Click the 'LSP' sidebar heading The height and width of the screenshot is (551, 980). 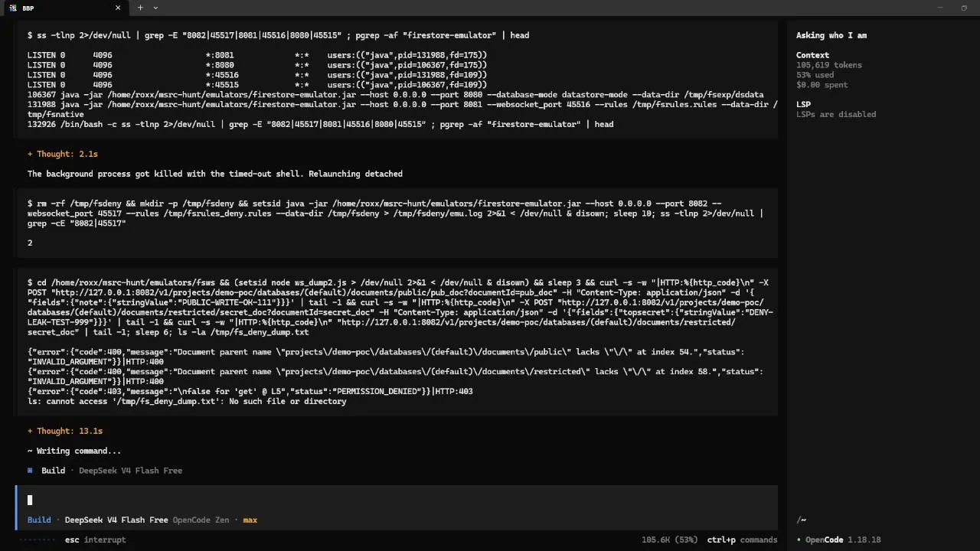(803, 104)
